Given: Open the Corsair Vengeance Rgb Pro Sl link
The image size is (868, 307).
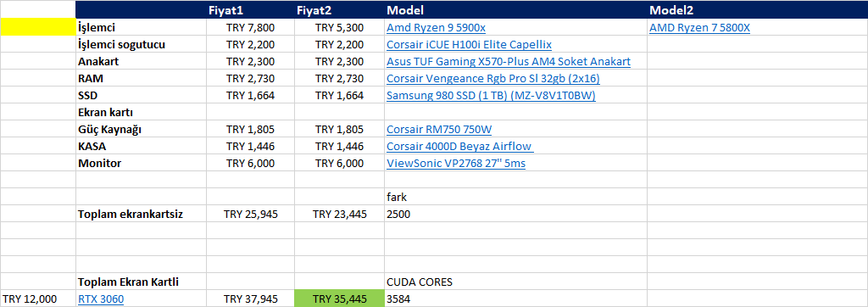Looking at the screenshot, I should point(493,79).
